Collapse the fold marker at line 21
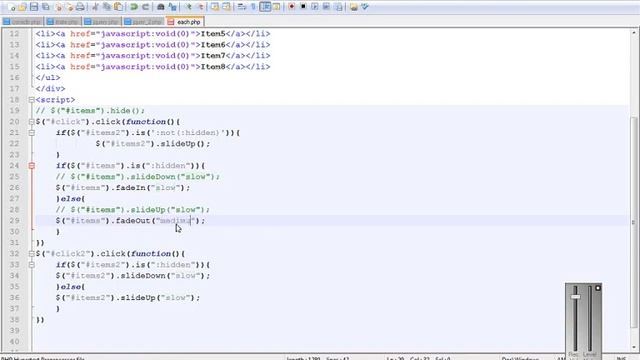Image resolution: width=640 pixels, height=360 pixels. pos(31,133)
